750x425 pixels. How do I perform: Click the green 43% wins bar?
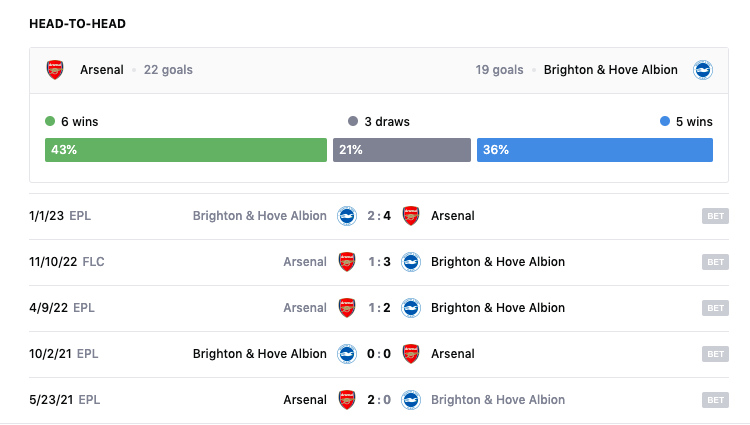[186, 150]
